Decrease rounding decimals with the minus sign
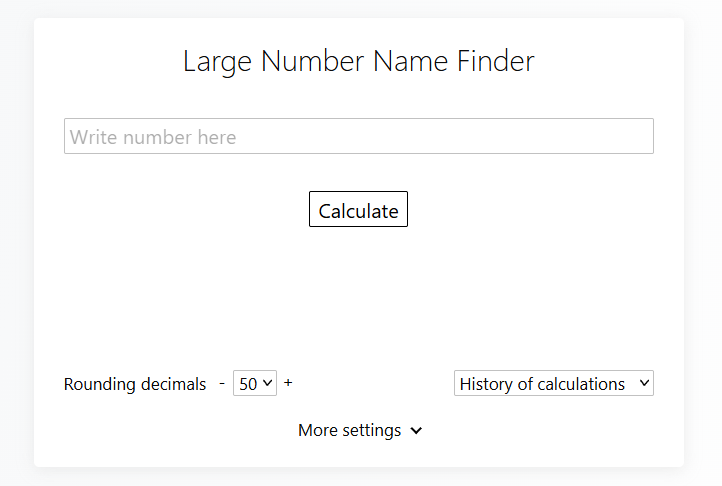The image size is (722, 486). 222,383
